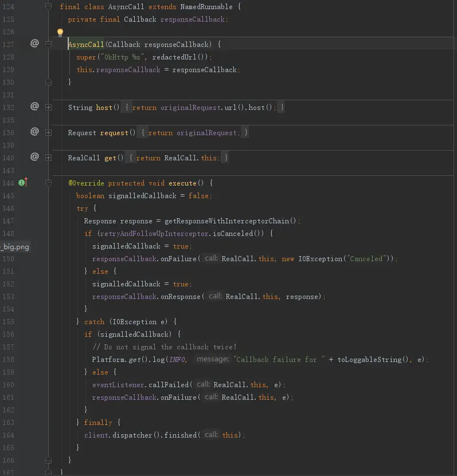Expand the folded request() method
457x476 pixels.
click(x=48, y=133)
